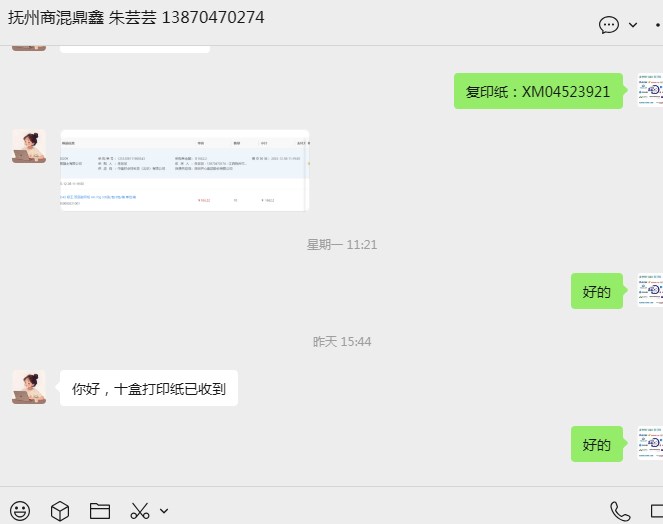
Task: Open the order screenshot image message
Action: 185,170
